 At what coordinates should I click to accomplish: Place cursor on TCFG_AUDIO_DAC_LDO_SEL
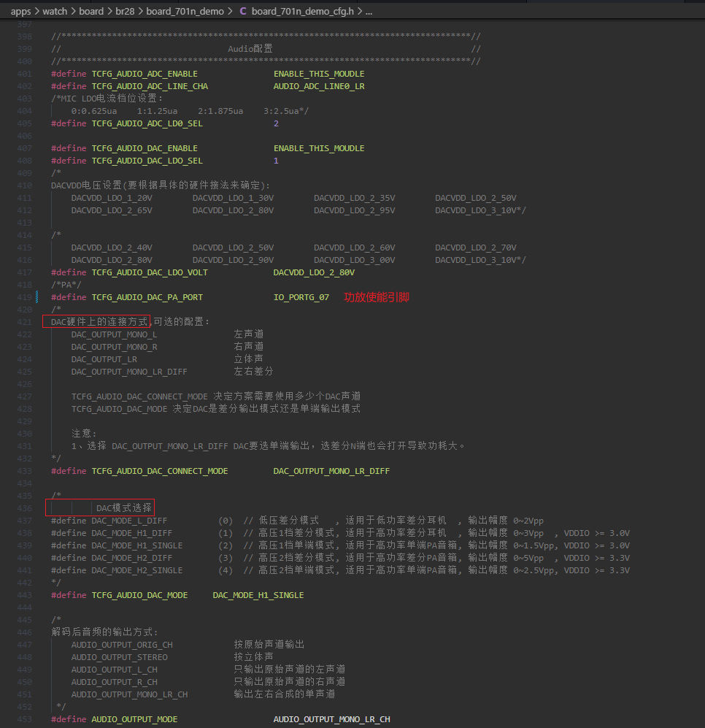pos(147,161)
